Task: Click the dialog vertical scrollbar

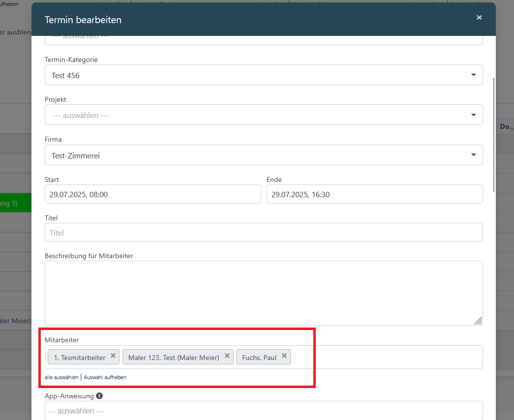Action: point(494,135)
